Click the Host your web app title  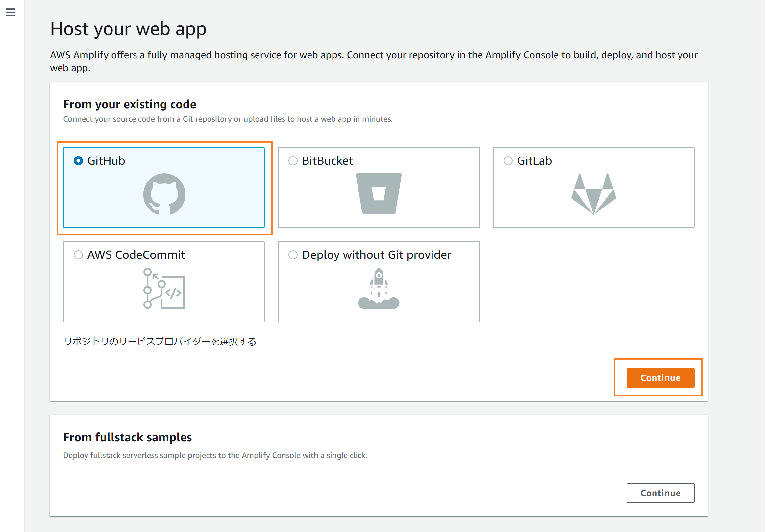tap(128, 29)
